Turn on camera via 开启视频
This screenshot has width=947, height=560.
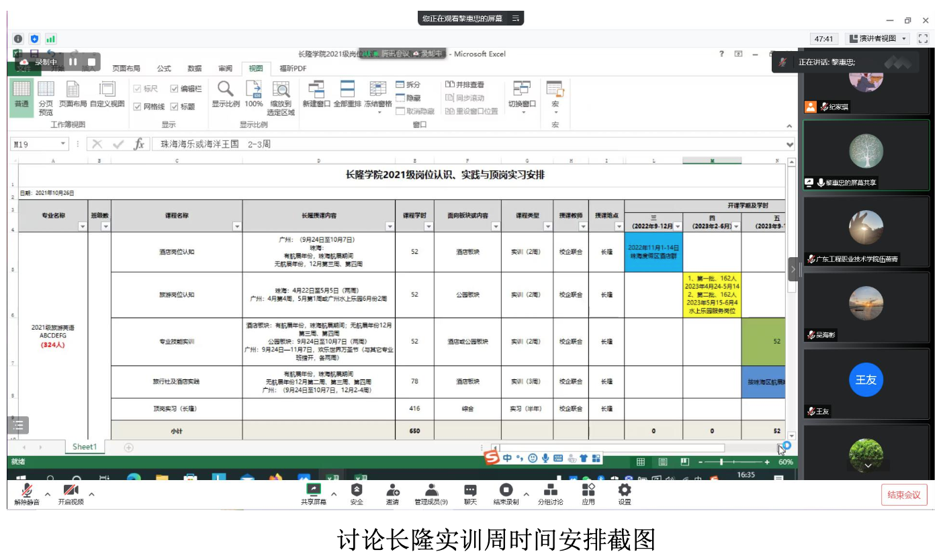71,491
